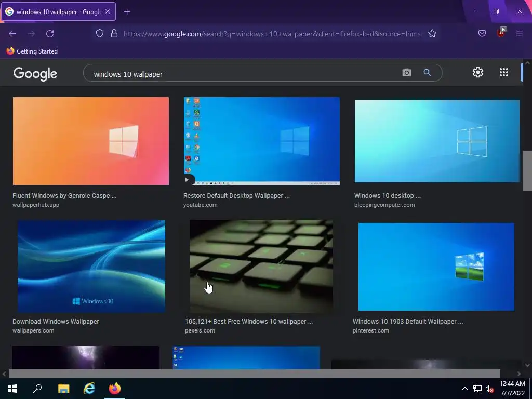Open the taskbar clock showing 12:44 AM
The width and height of the screenshot is (532, 399).
pos(512,389)
